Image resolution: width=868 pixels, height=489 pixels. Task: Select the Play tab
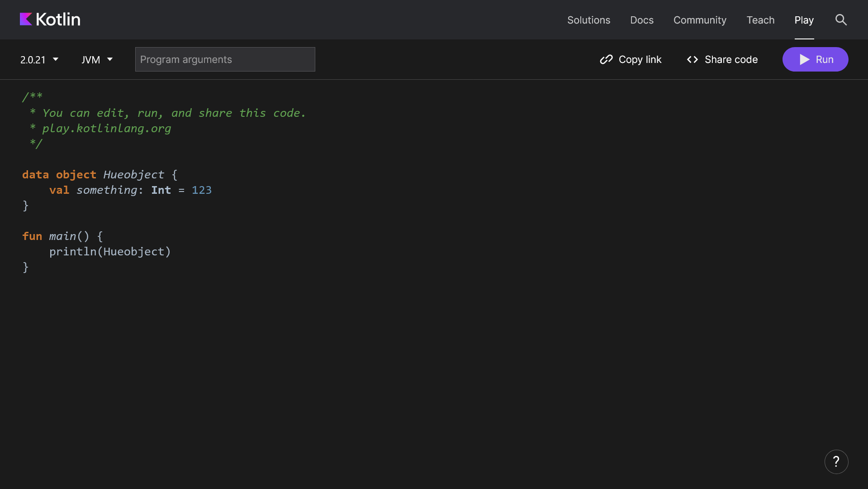click(804, 20)
